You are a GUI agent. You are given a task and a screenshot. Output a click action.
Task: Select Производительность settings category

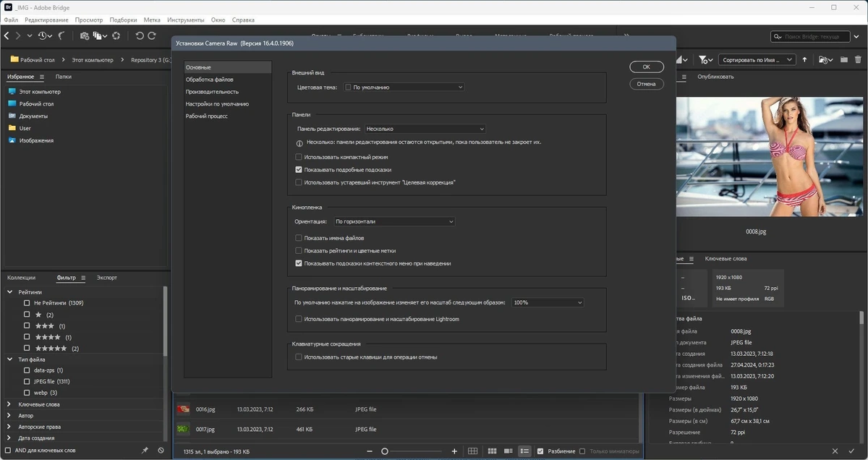(x=228, y=92)
